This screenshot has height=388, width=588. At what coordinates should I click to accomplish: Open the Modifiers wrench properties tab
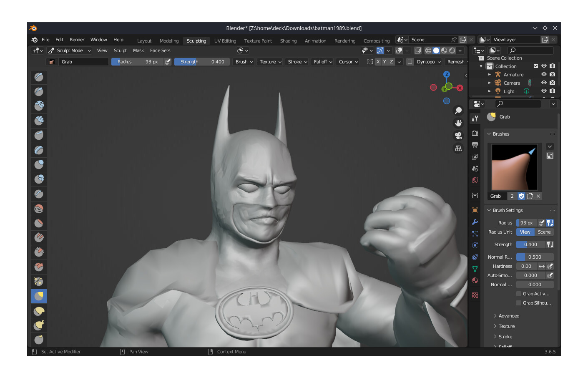coord(475,222)
